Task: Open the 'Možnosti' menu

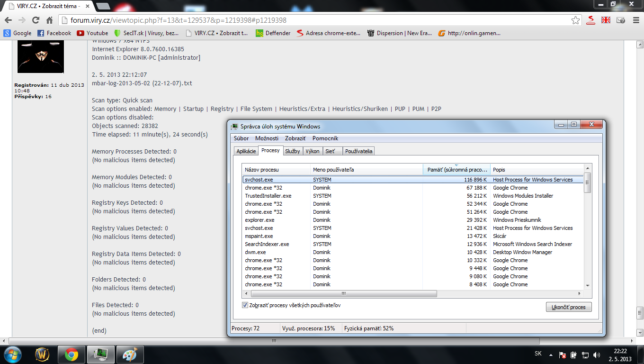Action: pyautogui.click(x=267, y=138)
